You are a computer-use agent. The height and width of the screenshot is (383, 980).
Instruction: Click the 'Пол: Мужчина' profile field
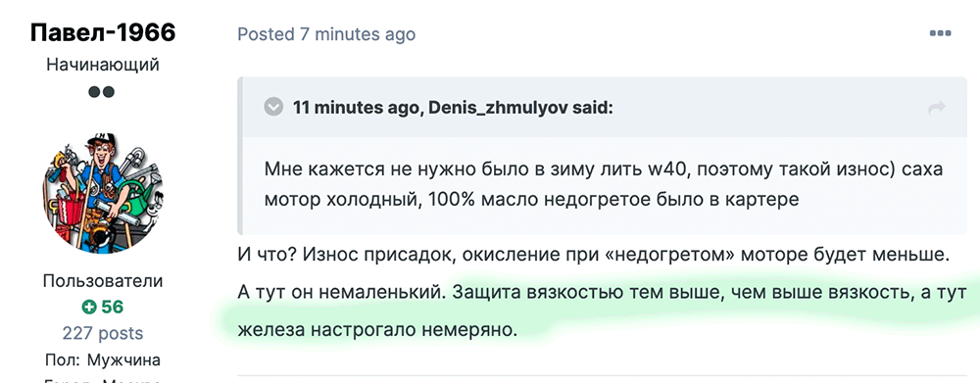[x=103, y=360]
